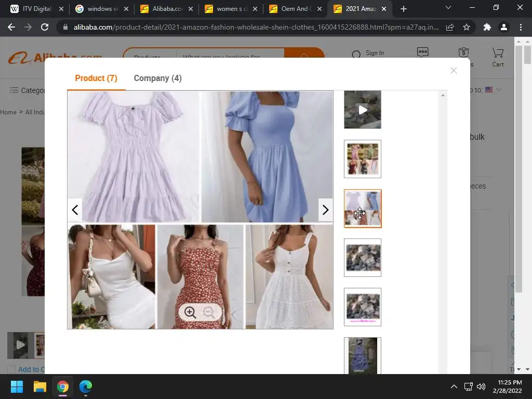
Task: Open the tab search dropdown in Chrome
Action: [448, 7]
